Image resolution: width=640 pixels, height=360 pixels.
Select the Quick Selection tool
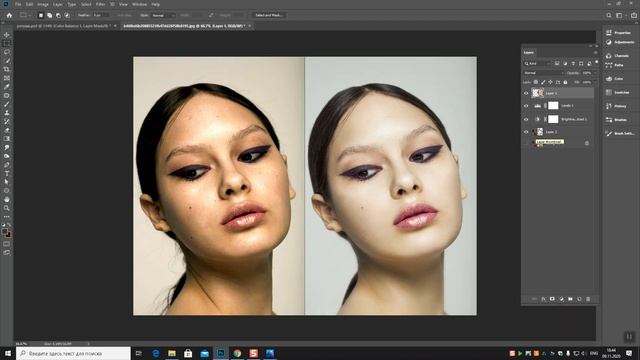point(7,61)
